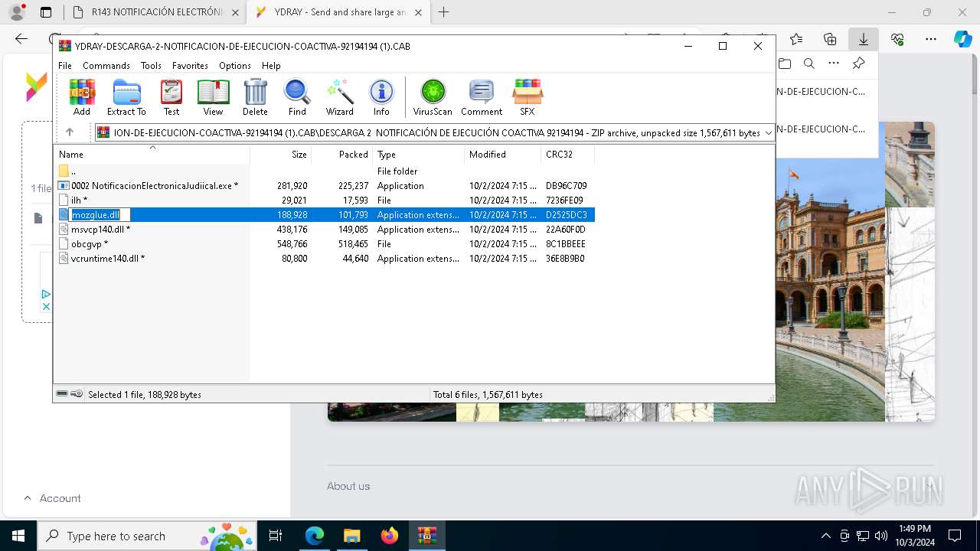
Task: Show hidden system tray icons
Action: 825,536
